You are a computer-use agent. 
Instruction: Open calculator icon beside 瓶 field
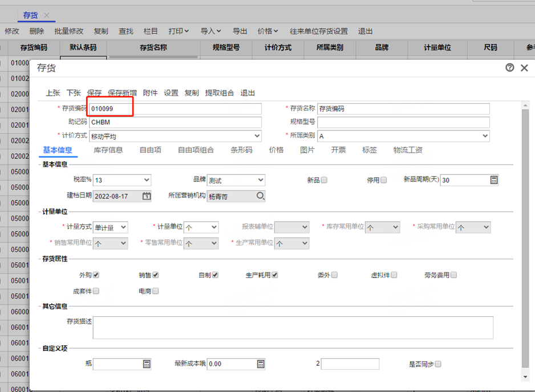tap(146, 364)
